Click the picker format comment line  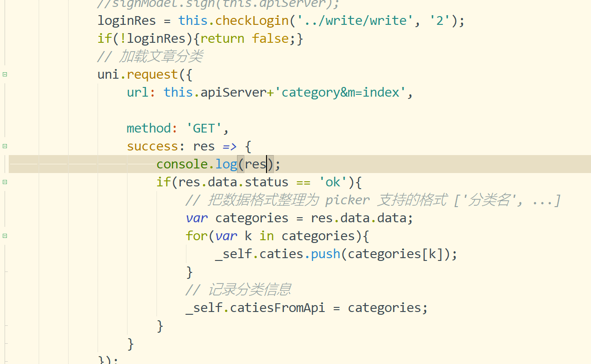click(373, 200)
